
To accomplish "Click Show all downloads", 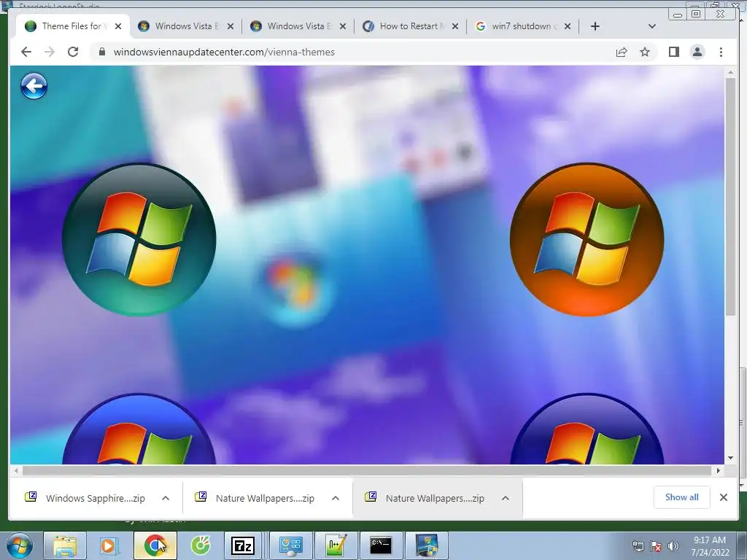I will (682, 497).
